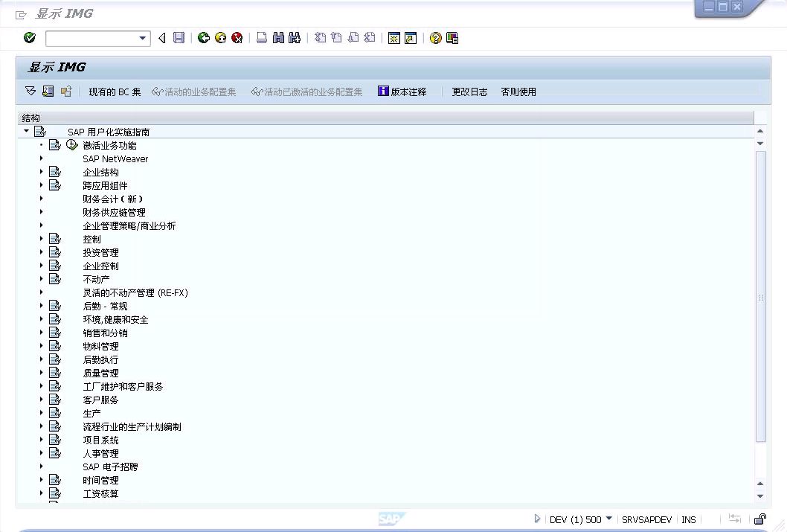Click second icon in IMG application toolbar
The height and width of the screenshot is (532, 787).
(x=48, y=92)
